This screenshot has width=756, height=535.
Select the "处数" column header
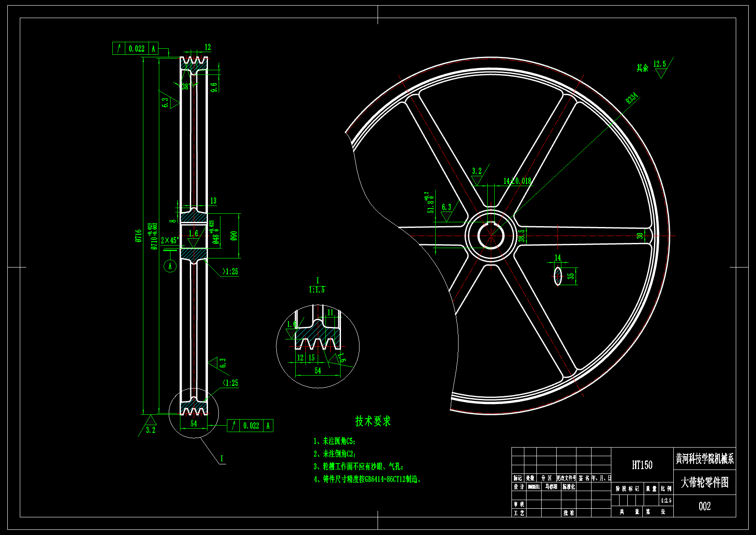point(530,478)
